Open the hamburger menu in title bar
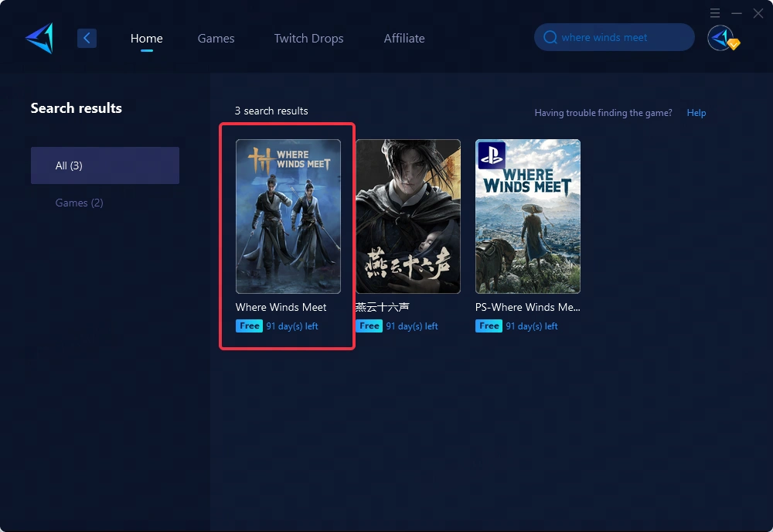The height and width of the screenshot is (532, 773). (714, 13)
